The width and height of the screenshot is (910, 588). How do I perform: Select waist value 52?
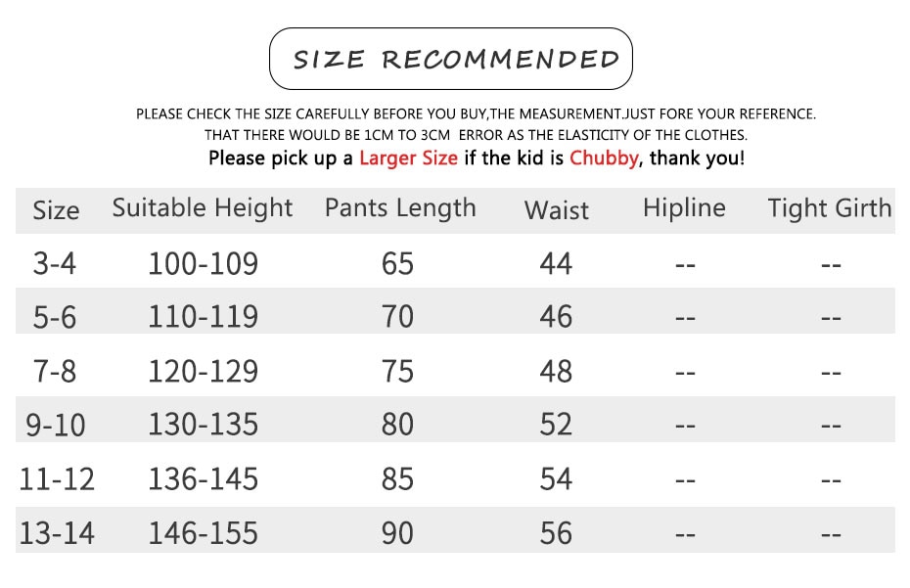[x=556, y=425]
